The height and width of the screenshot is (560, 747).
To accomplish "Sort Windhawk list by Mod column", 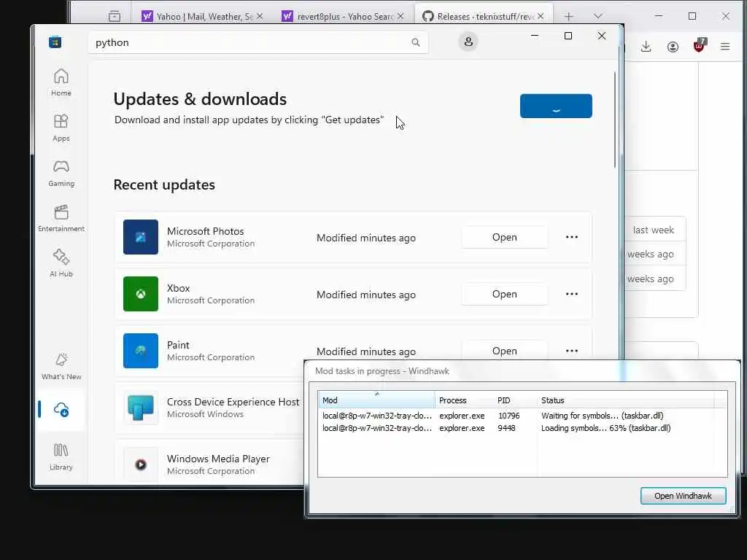I will [376, 400].
